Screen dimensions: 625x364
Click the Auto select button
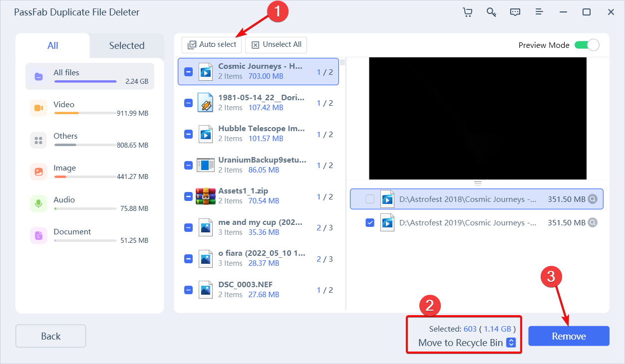click(x=212, y=44)
